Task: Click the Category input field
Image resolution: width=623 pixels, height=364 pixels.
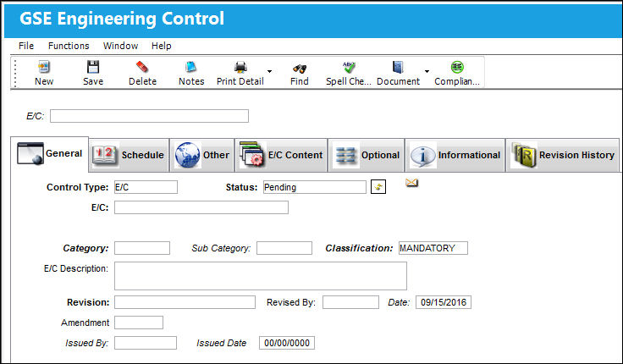Action: pos(142,248)
